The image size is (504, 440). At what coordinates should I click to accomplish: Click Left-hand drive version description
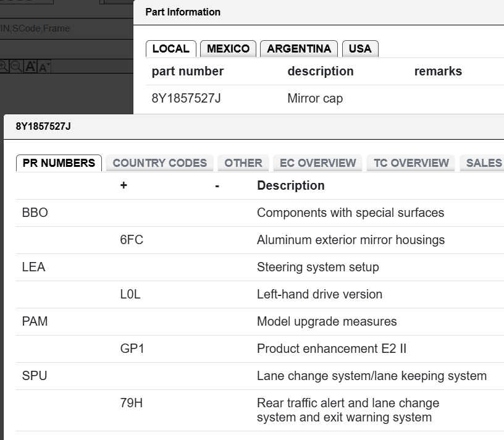(x=319, y=294)
